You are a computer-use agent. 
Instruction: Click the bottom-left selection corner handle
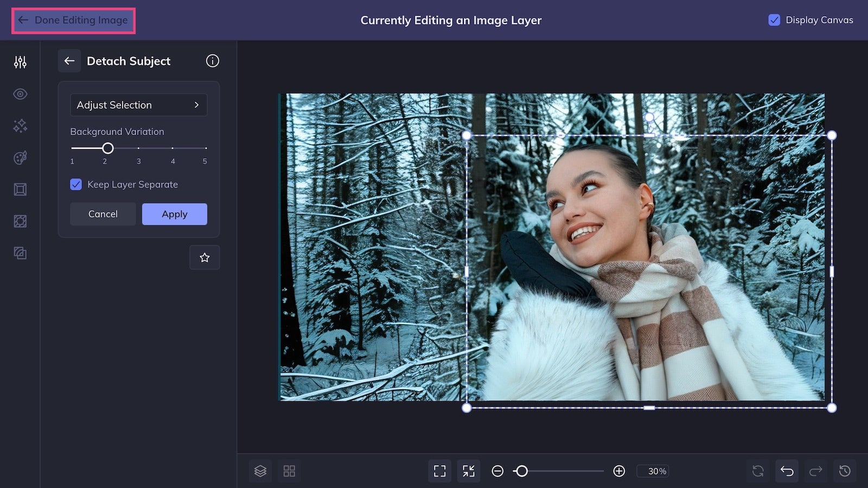467,408
